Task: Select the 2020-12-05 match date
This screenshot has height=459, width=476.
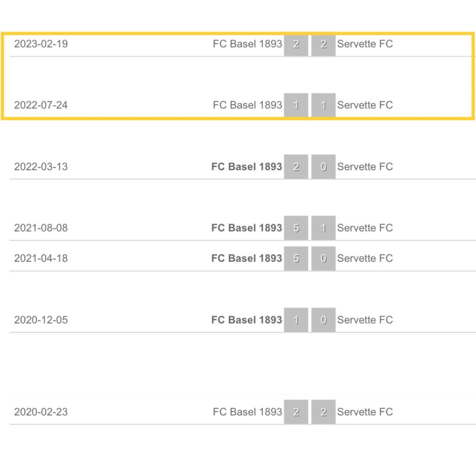Action: (x=41, y=320)
